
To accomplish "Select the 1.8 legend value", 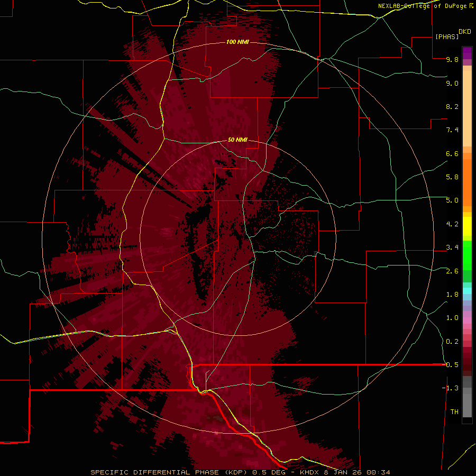I will 452,295.
